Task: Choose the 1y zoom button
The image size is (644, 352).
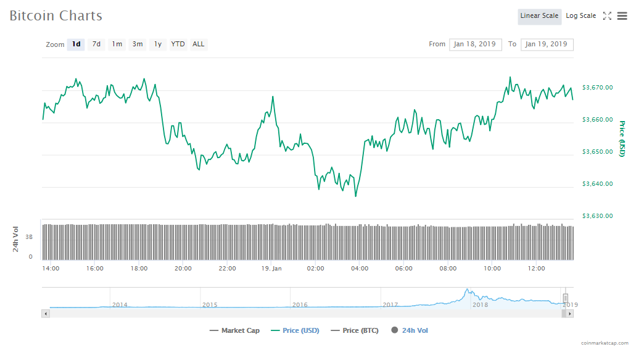Action: pyautogui.click(x=158, y=44)
